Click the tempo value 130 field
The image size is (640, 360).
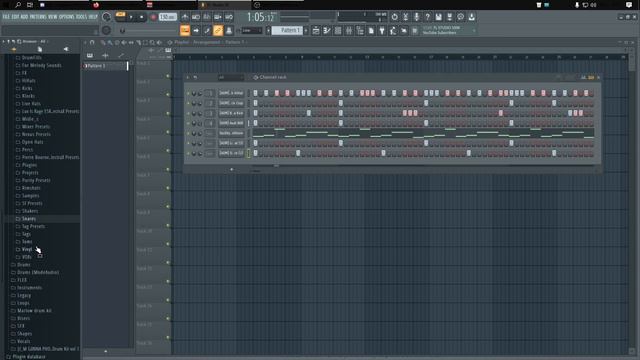[168, 17]
